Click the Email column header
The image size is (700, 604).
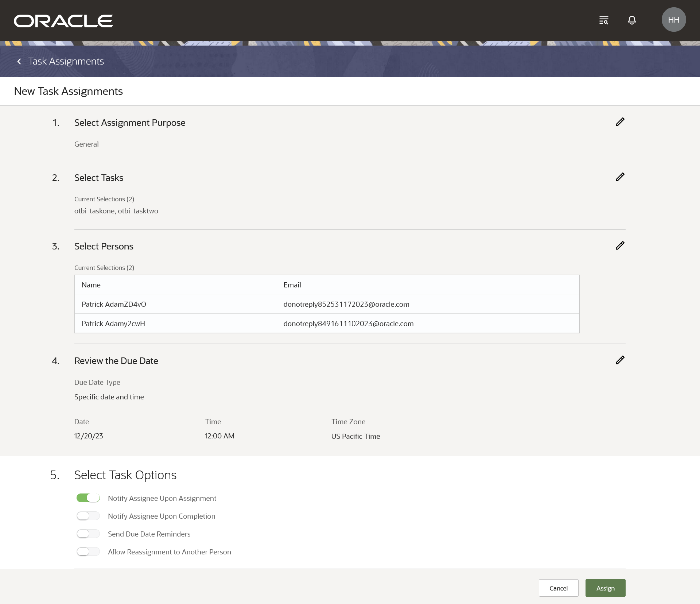click(x=292, y=285)
